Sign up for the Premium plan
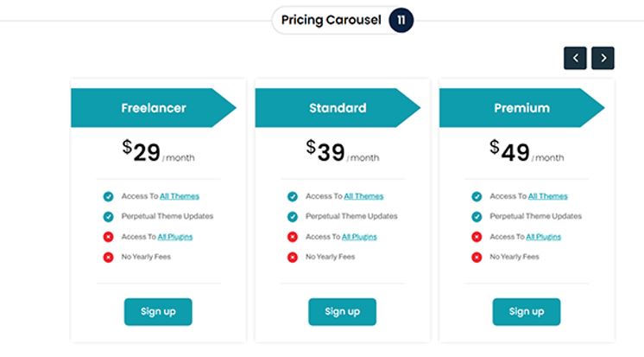 click(527, 312)
